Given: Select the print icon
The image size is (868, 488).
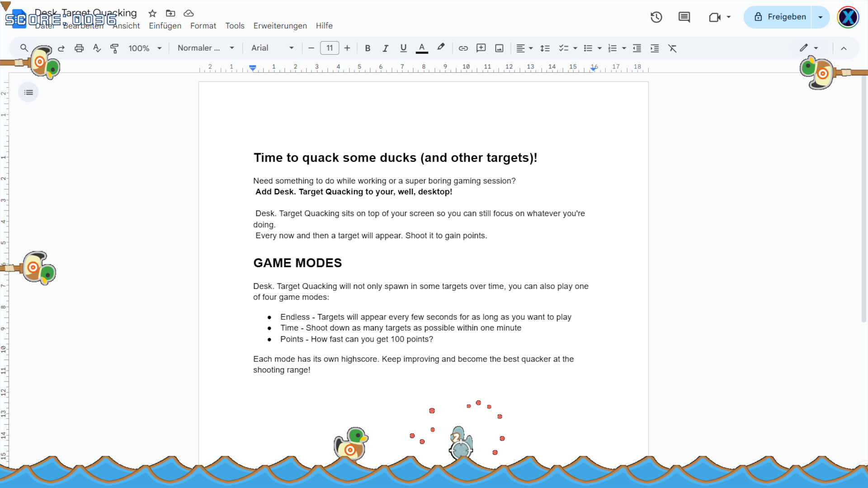Looking at the screenshot, I should 79,48.
